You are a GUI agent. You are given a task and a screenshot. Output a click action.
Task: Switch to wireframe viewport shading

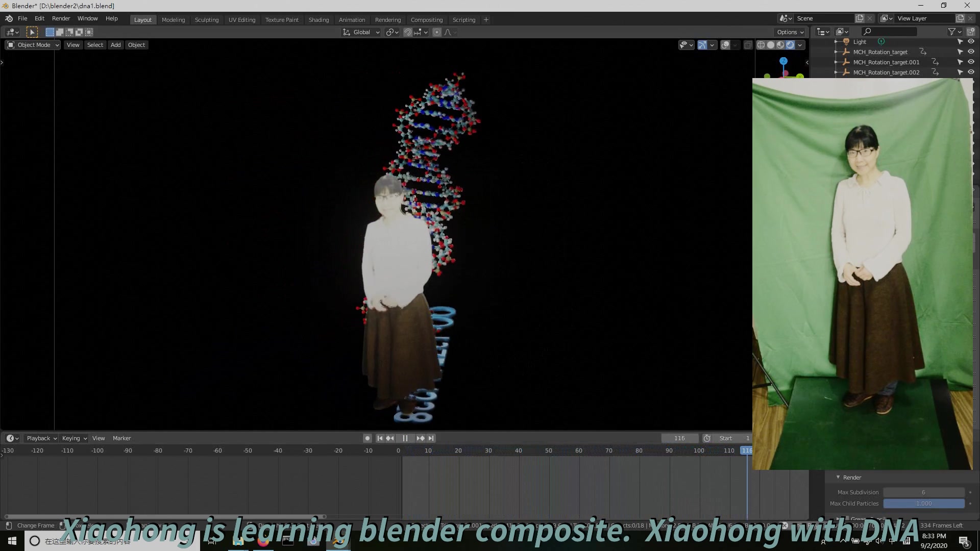click(761, 45)
